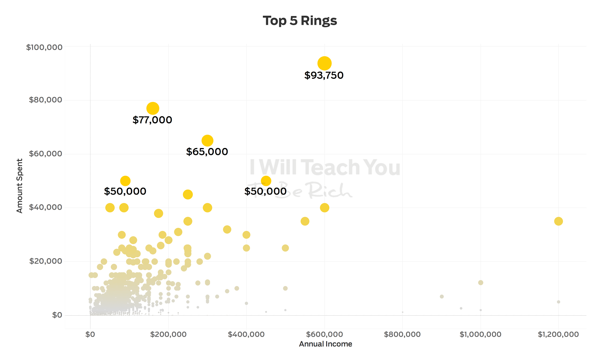
Task: Select the $25,000 dot at $500,000 income
Action: [x=285, y=248]
